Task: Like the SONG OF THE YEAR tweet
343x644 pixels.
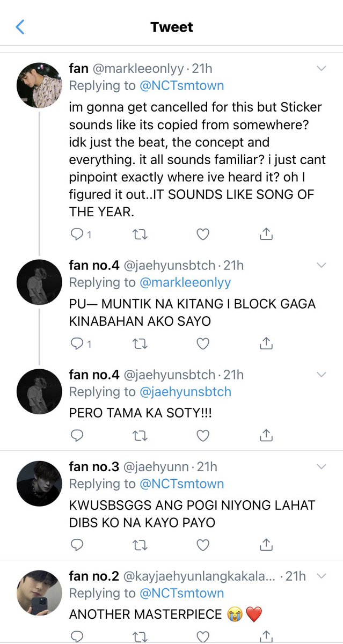Action: [202, 235]
